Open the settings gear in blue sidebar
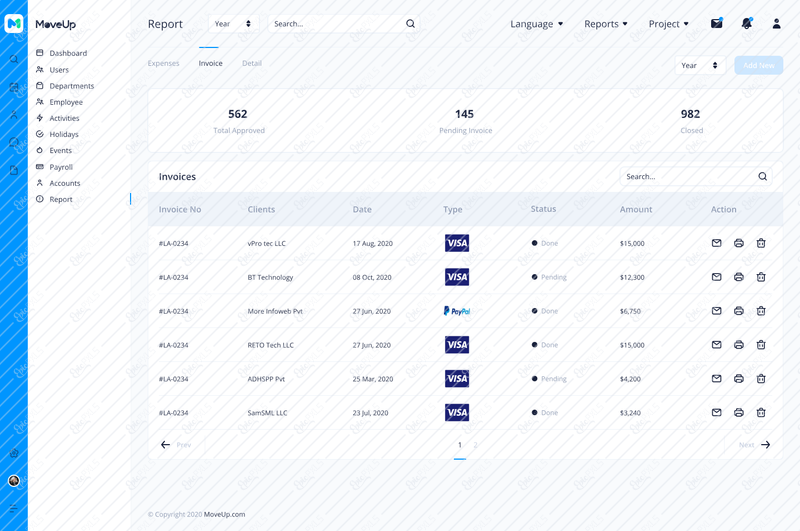 click(14, 453)
